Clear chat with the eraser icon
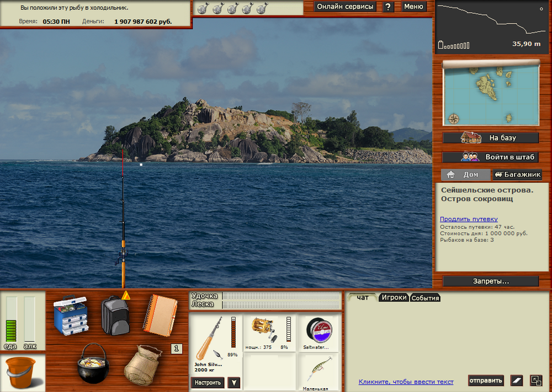 pyautogui.click(x=516, y=380)
